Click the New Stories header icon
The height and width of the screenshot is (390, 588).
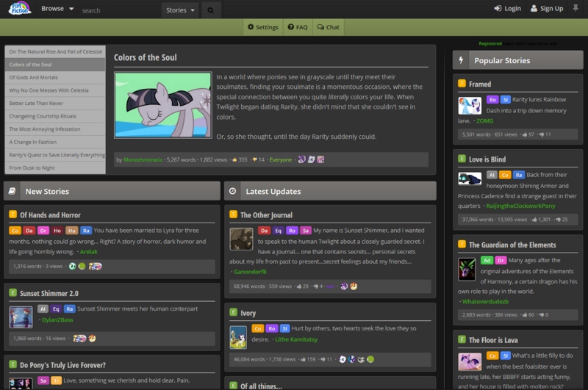[12, 191]
